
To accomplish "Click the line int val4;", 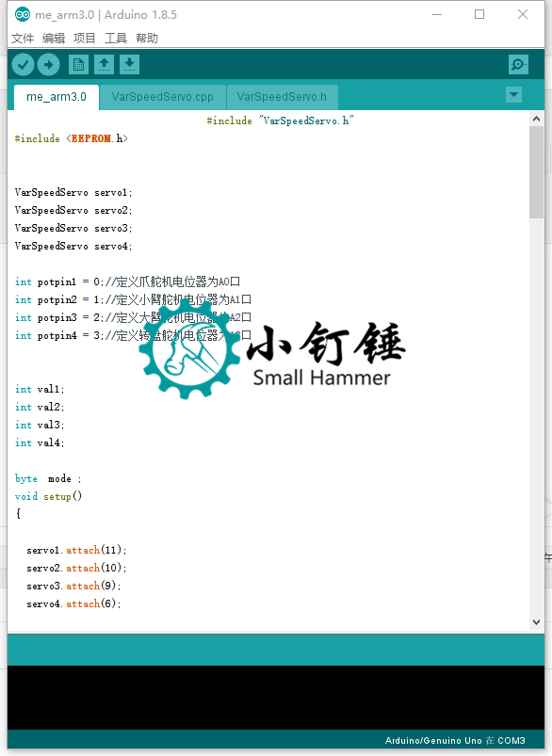I will tap(40, 442).
